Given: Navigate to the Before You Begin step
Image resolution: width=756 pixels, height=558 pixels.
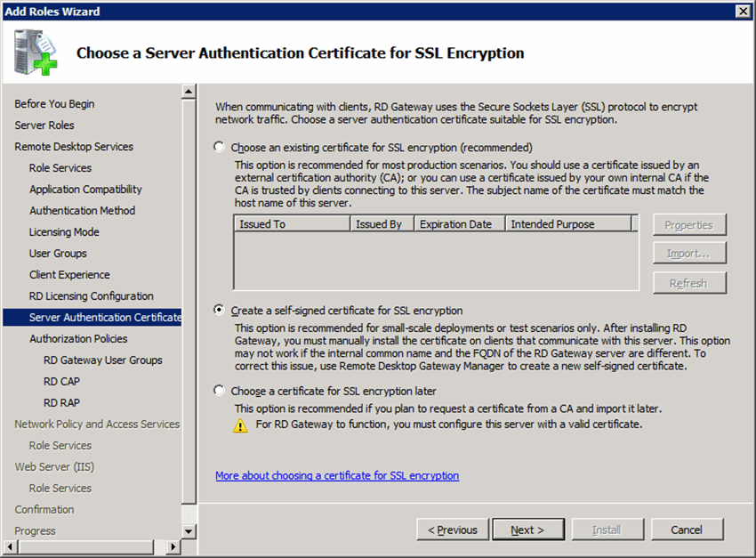Looking at the screenshot, I should [x=47, y=103].
